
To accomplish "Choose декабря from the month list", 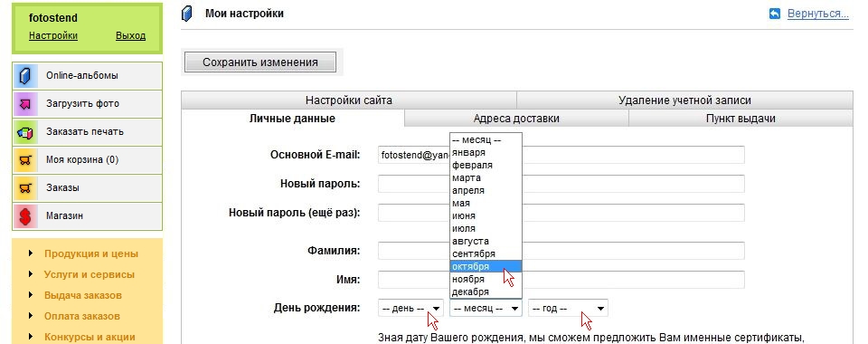I will [486, 291].
